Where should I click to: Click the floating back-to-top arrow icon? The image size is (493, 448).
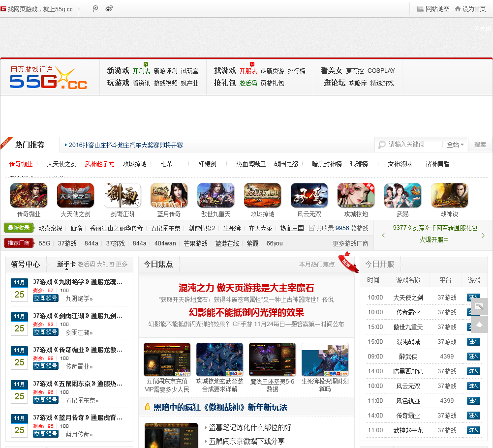(480, 324)
